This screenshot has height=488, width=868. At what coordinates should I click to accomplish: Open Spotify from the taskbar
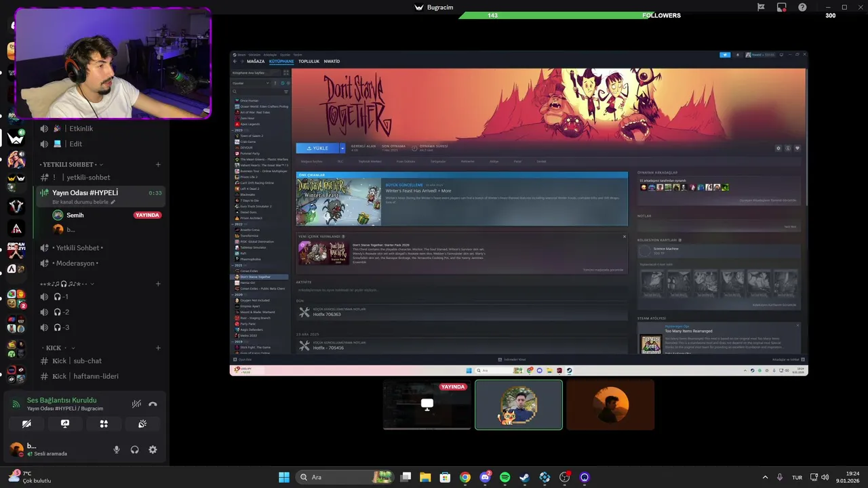pyautogui.click(x=505, y=477)
